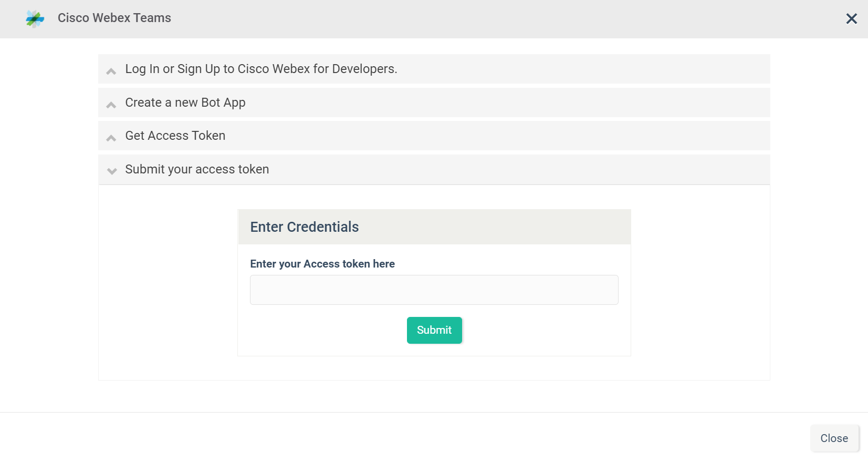Click the Cisco Webex Teams logo icon

coord(35,19)
